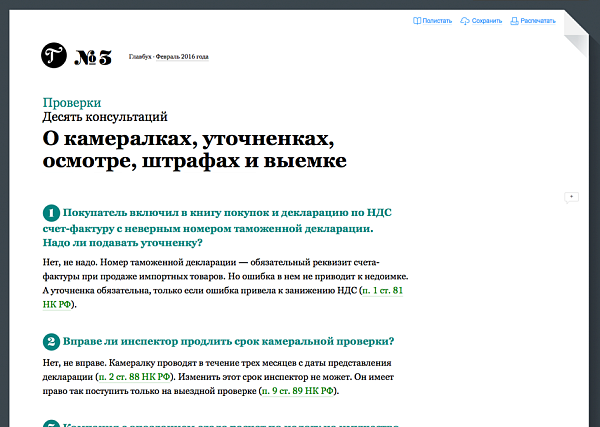Open the п. 2 ст. 88 НК РФ link
The width and height of the screenshot is (600, 427).
click(x=134, y=377)
